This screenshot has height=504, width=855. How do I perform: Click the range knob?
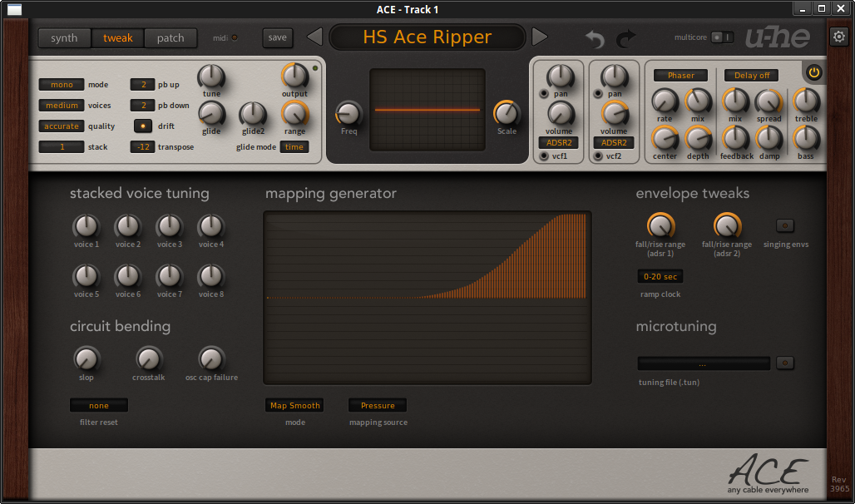coord(294,114)
